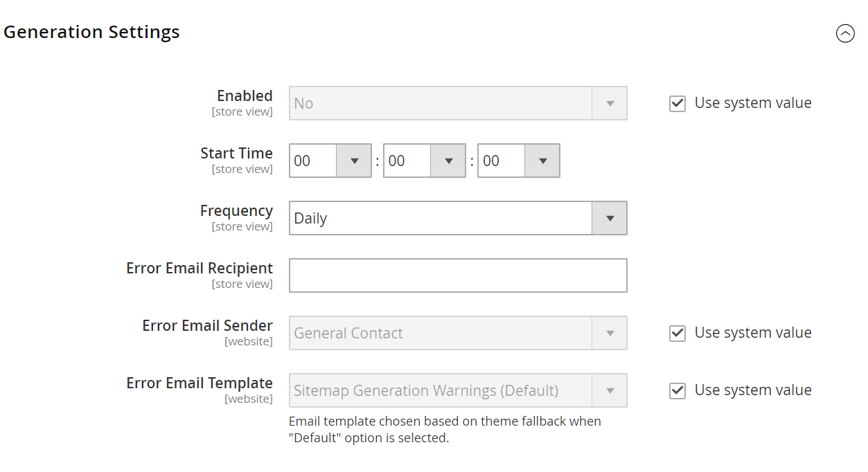Untick the Error Email Template system value checkbox
This screenshot has height=472, width=868.
[x=677, y=391]
